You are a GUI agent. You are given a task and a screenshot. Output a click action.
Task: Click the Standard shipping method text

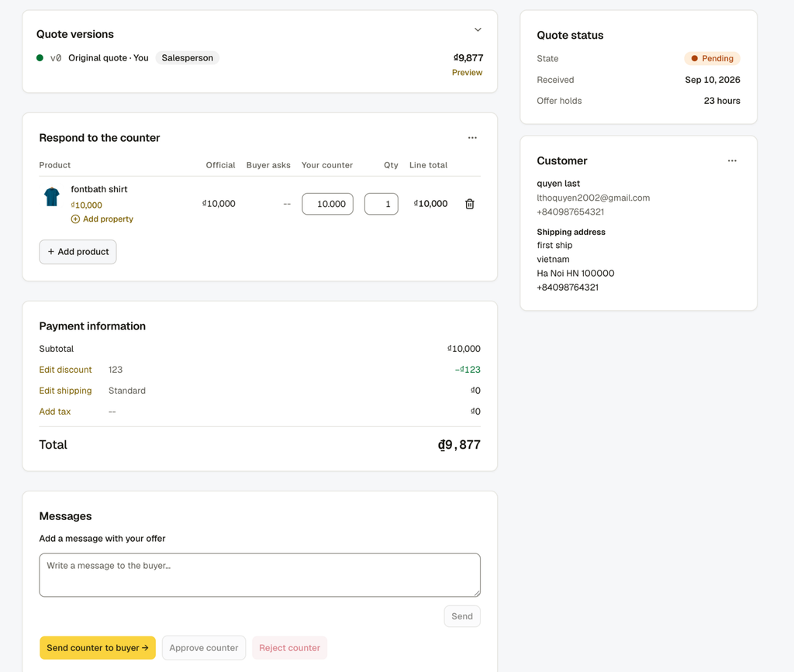[127, 391]
